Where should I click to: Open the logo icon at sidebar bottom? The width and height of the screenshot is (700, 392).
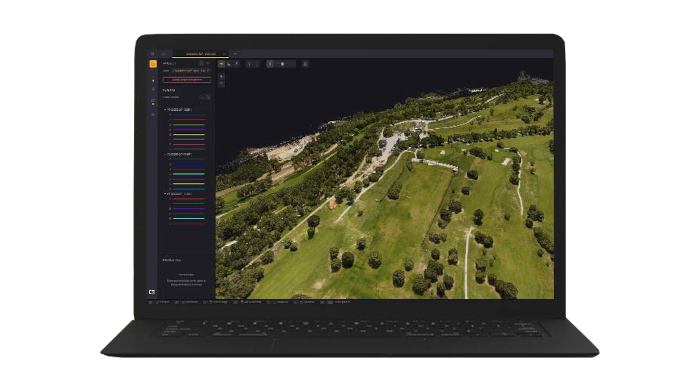[152, 292]
